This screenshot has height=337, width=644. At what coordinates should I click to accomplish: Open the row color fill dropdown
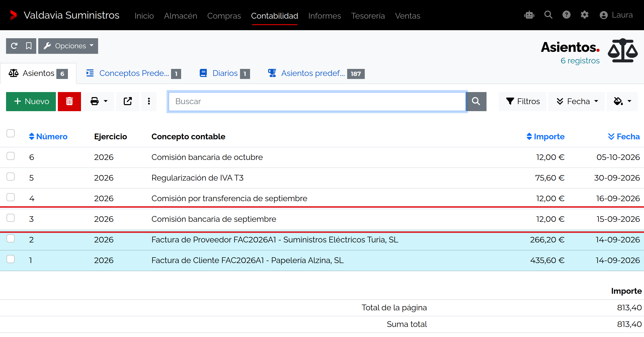(x=622, y=101)
